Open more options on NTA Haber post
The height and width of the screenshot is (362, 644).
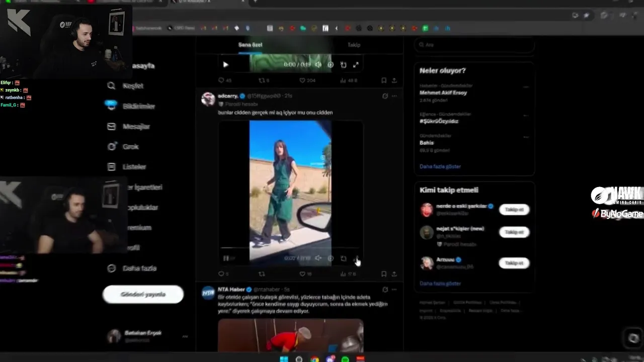[394, 290]
